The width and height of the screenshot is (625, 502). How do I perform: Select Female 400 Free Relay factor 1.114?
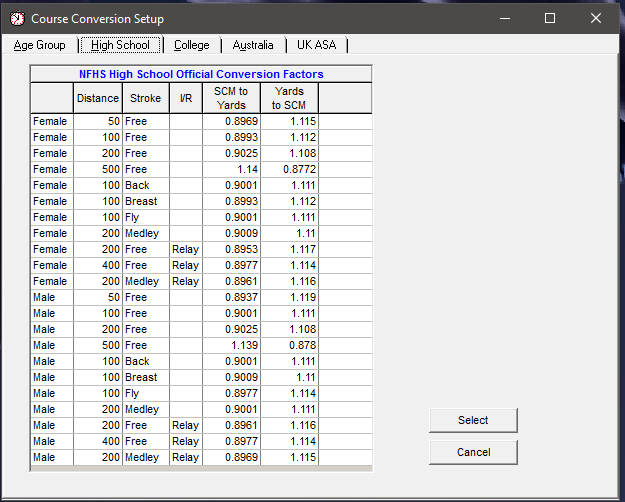tap(289, 265)
